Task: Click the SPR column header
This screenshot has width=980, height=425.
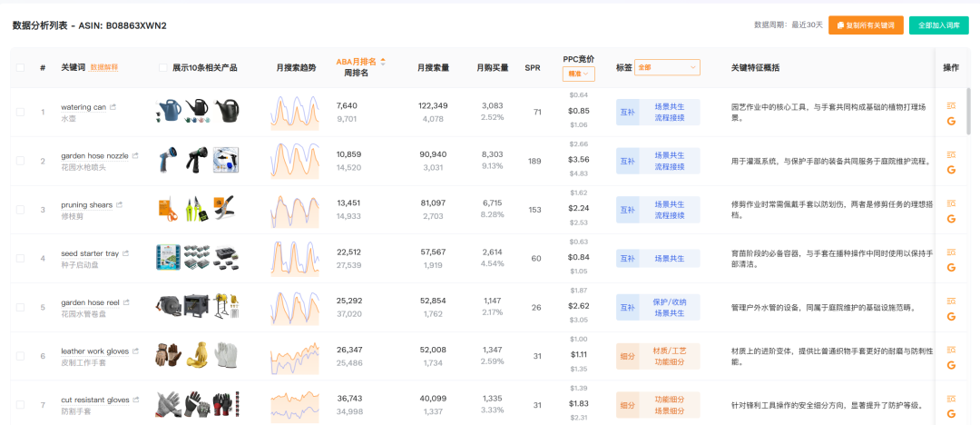Action: (x=533, y=67)
